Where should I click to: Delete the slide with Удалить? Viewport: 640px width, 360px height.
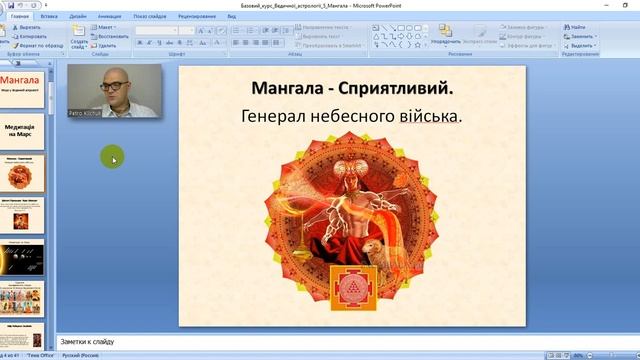[104, 46]
